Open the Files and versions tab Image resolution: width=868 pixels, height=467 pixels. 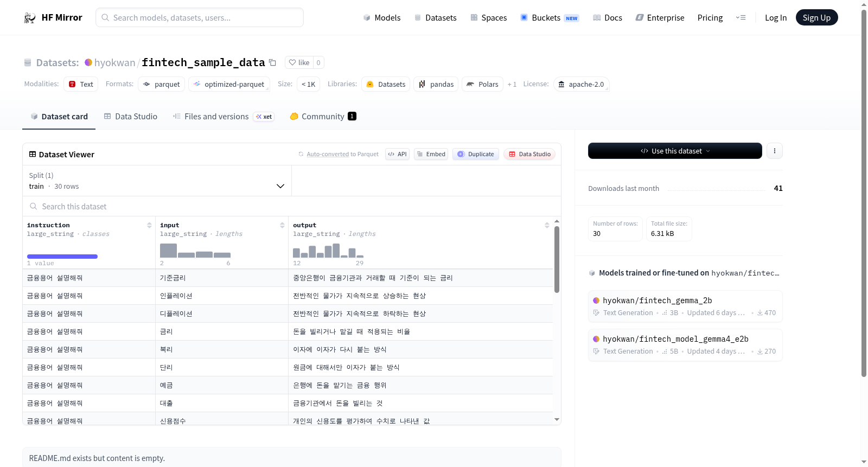pos(224,116)
